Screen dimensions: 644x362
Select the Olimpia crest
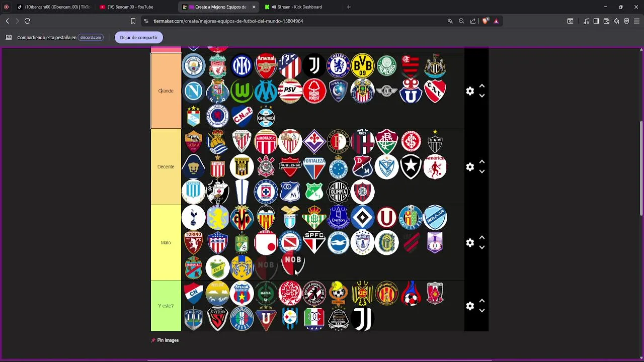[338, 192]
